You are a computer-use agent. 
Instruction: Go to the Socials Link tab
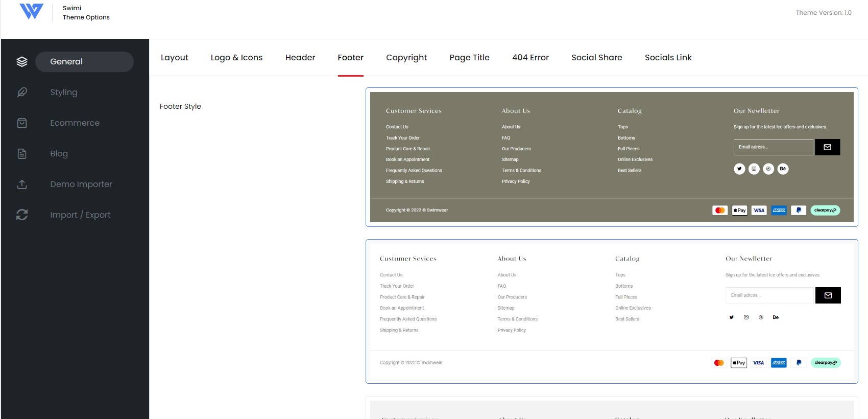[668, 58]
